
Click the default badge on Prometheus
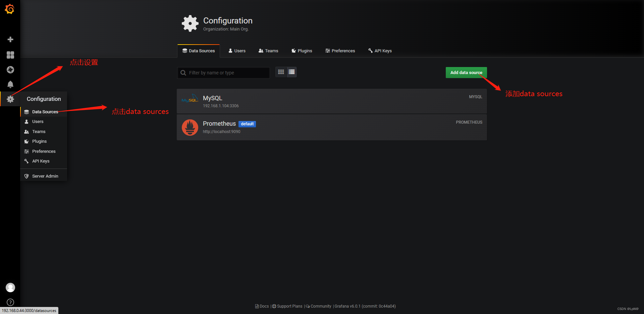pos(247,124)
